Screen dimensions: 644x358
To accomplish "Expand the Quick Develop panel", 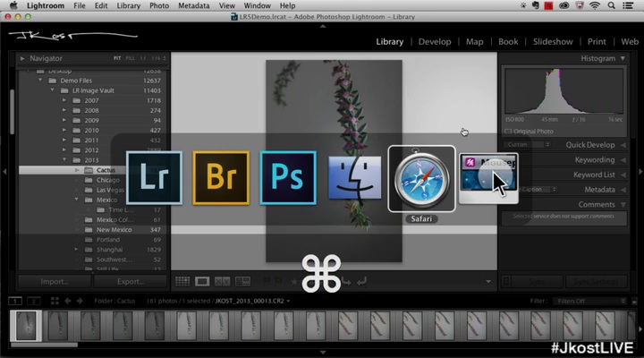I will 623,145.
